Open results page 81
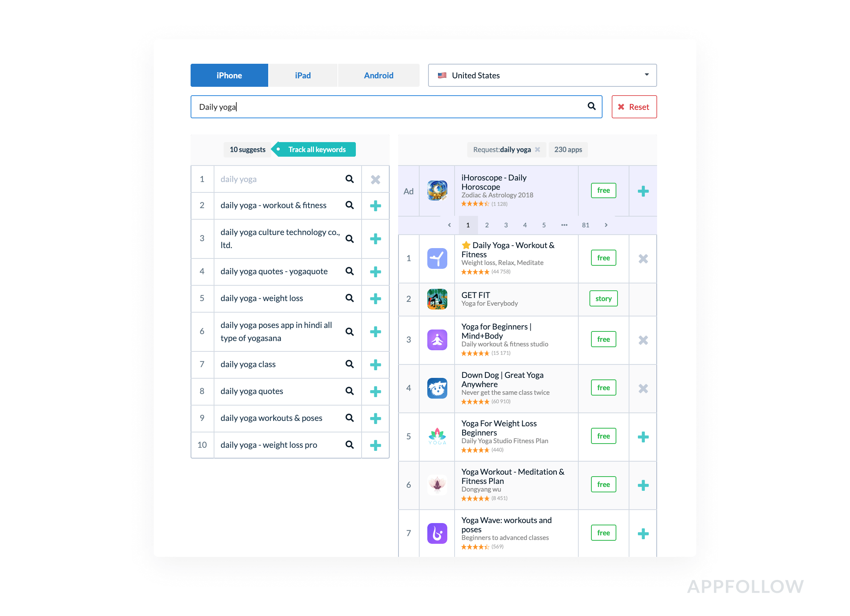 pyautogui.click(x=585, y=225)
